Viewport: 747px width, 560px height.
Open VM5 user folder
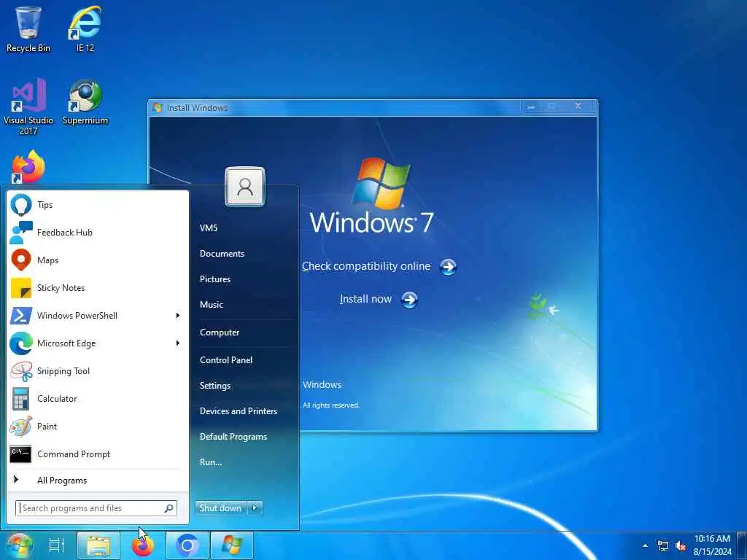point(209,227)
